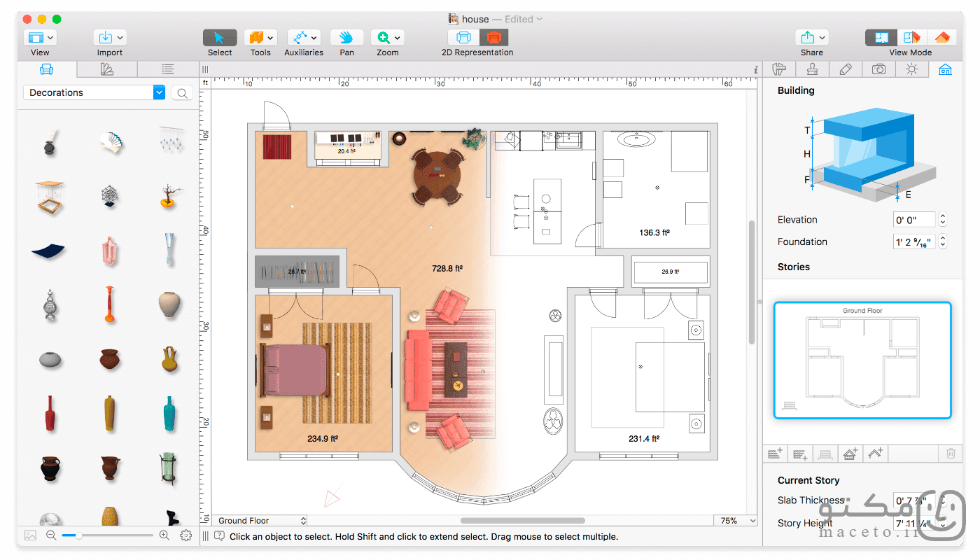Add a new story below button
980x560 pixels.
tap(801, 454)
